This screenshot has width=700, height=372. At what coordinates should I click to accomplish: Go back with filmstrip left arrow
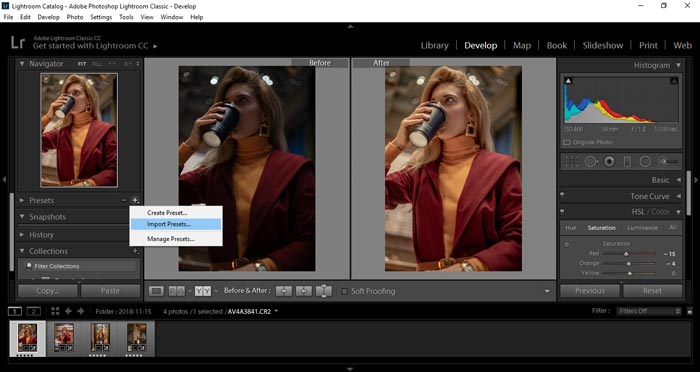click(x=68, y=311)
